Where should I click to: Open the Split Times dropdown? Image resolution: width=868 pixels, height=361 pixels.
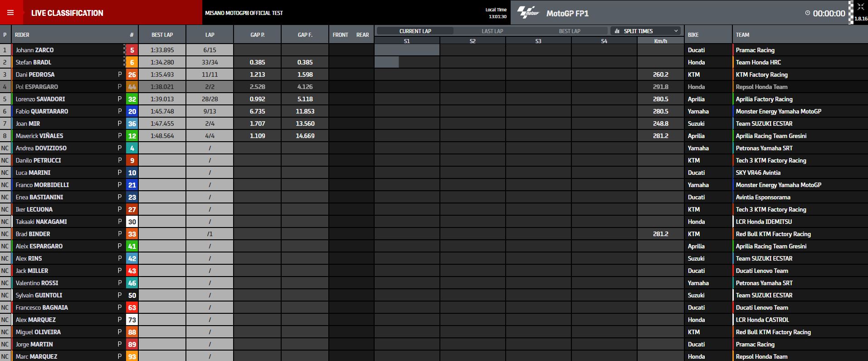pos(646,31)
